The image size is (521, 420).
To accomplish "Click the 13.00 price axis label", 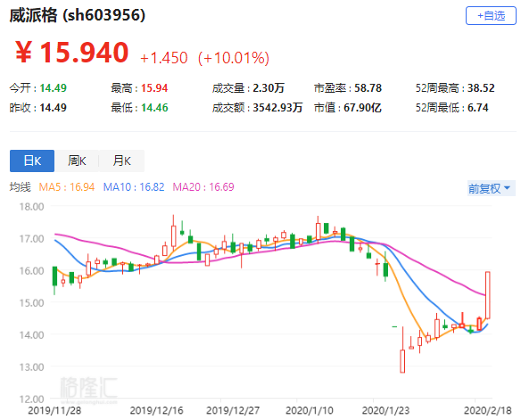I will (31, 366).
